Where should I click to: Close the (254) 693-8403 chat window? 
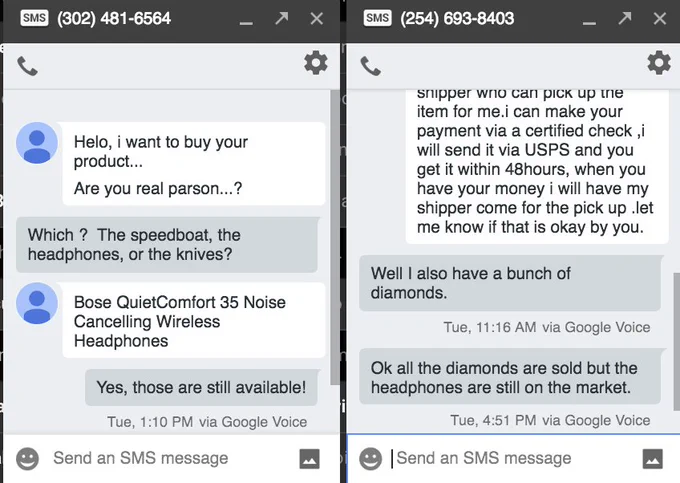click(x=660, y=19)
